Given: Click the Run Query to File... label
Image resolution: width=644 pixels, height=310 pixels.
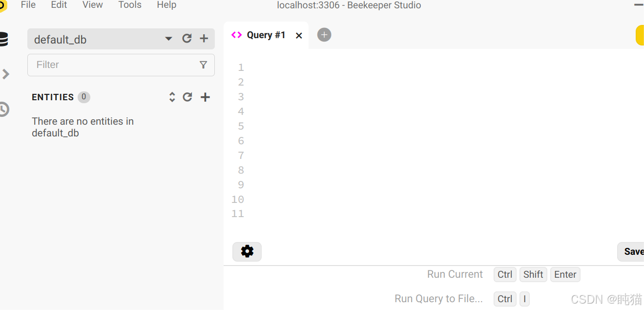Looking at the screenshot, I should point(438,299).
